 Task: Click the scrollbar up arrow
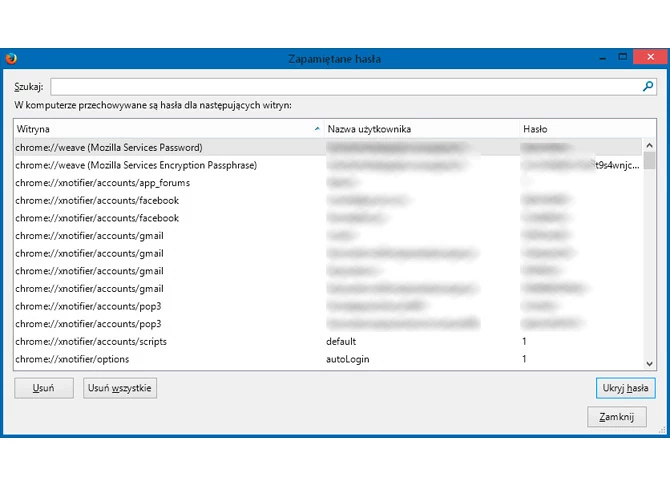click(x=649, y=145)
